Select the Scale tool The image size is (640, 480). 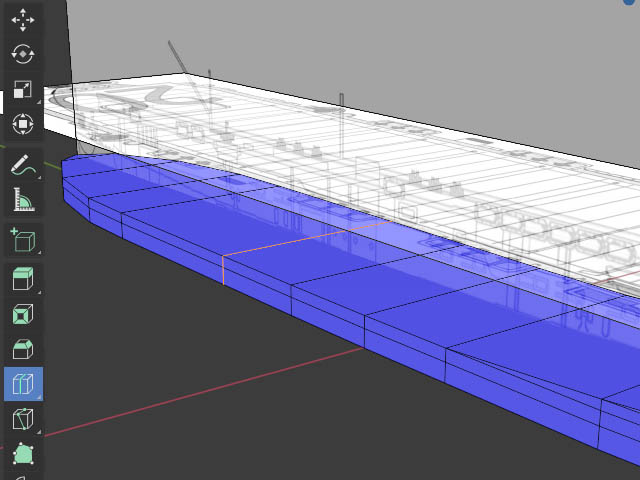[23, 89]
